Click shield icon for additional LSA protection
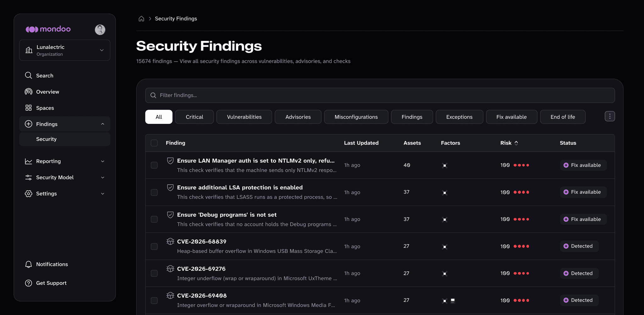 click(170, 188)
